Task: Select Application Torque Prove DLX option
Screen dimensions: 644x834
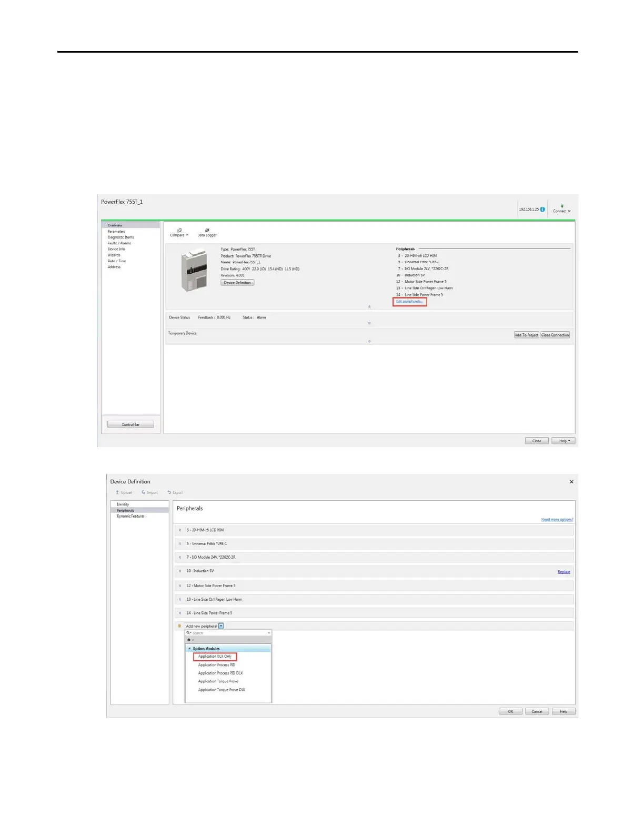Action: click(x=222, y=690)
